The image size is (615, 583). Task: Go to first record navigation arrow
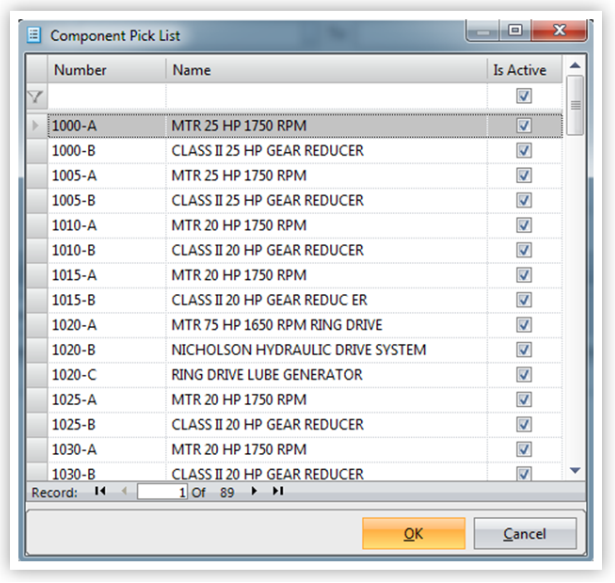click(99, 492)
